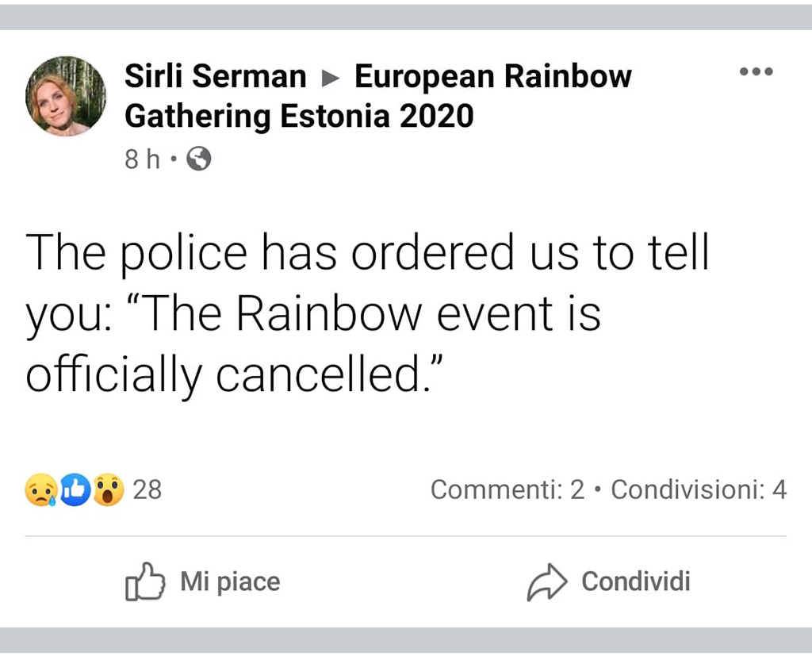Open the three-dots post options menu
The height and width of the screenshot is (656, 812).
(755, 72)
